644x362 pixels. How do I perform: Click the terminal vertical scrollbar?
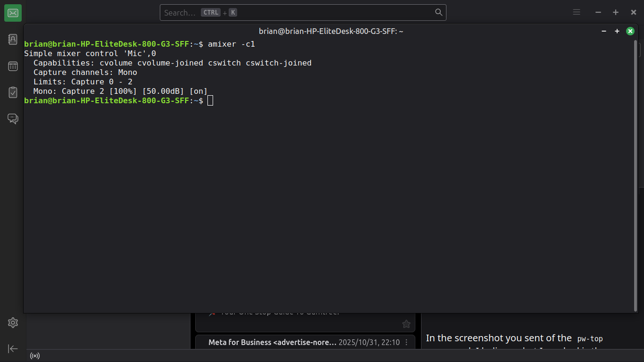click(x=635, y=175)
